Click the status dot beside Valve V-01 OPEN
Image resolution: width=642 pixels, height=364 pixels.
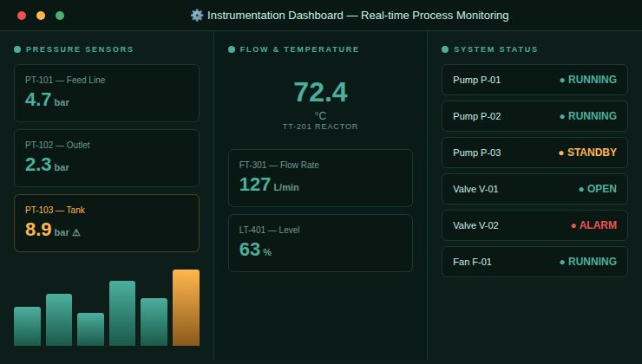581,189
